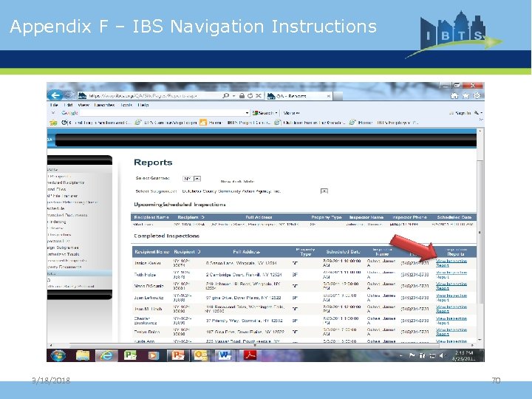Open View Inspection Report for Evelyn Dolan
532x399 pixels.
pos(451,332)
